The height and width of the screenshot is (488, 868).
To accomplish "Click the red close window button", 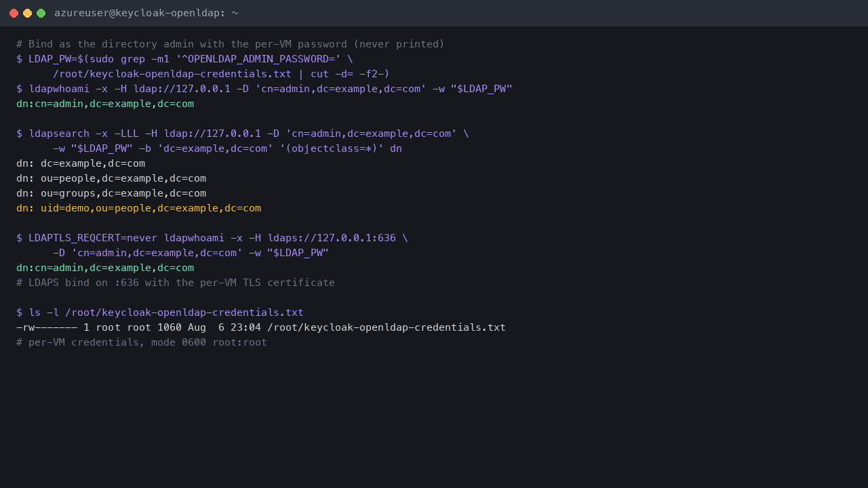I will tap(14, 13).
